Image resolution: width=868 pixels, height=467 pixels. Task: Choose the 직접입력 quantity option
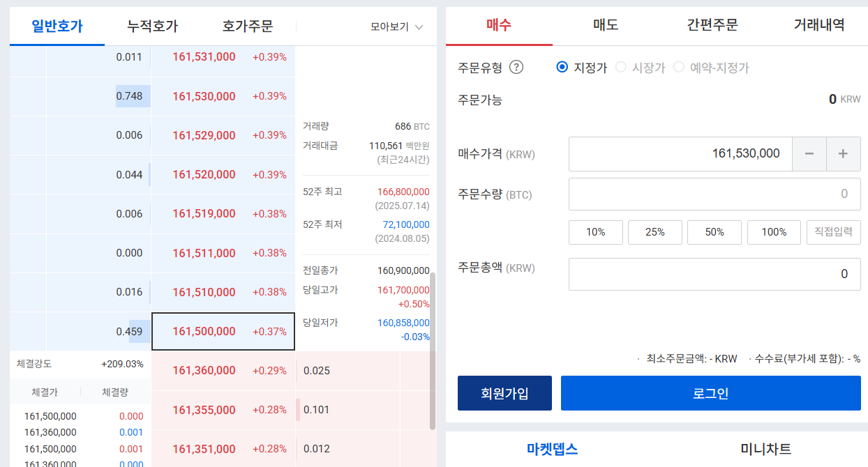834,232
